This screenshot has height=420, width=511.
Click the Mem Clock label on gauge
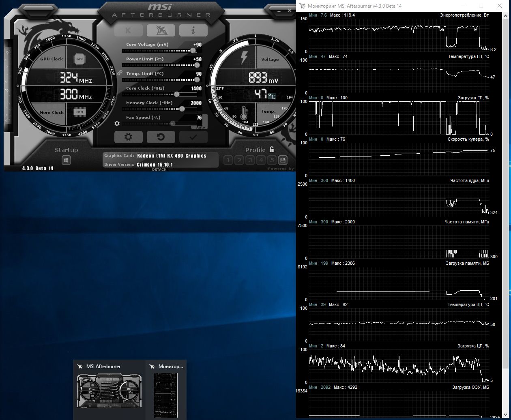pyautogui.click(x=52, y=112)
